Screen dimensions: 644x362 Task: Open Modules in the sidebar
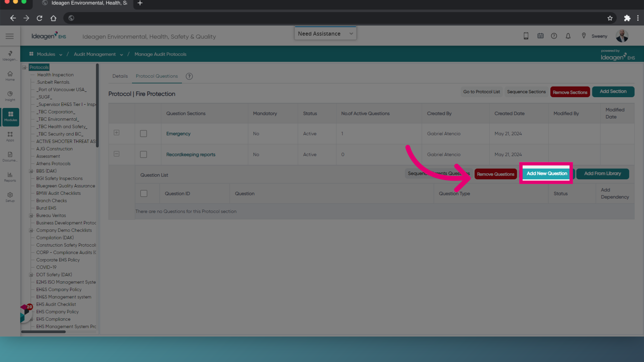point(11,117)
